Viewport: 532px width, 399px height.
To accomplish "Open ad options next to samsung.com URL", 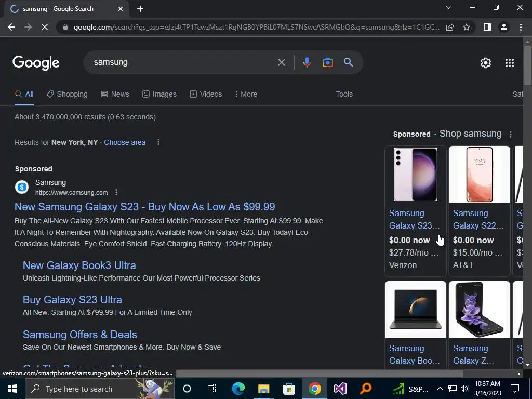I will coord(116,192).
